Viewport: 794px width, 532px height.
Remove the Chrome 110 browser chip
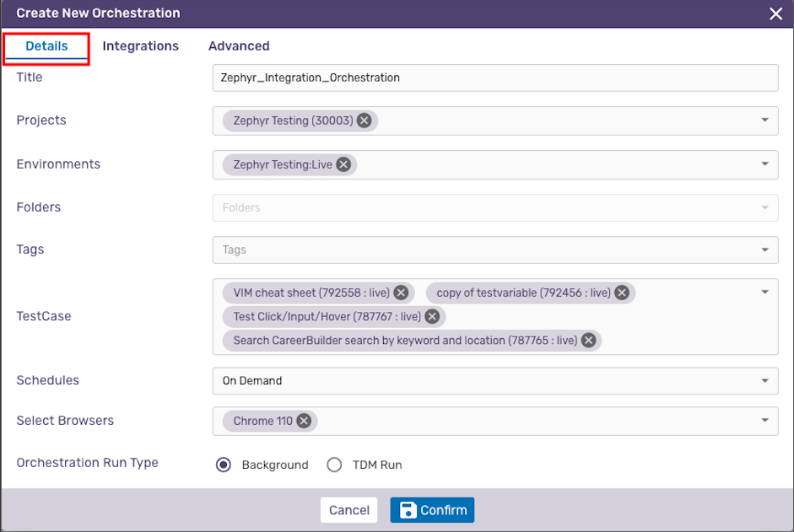click(x=304, y=421)
